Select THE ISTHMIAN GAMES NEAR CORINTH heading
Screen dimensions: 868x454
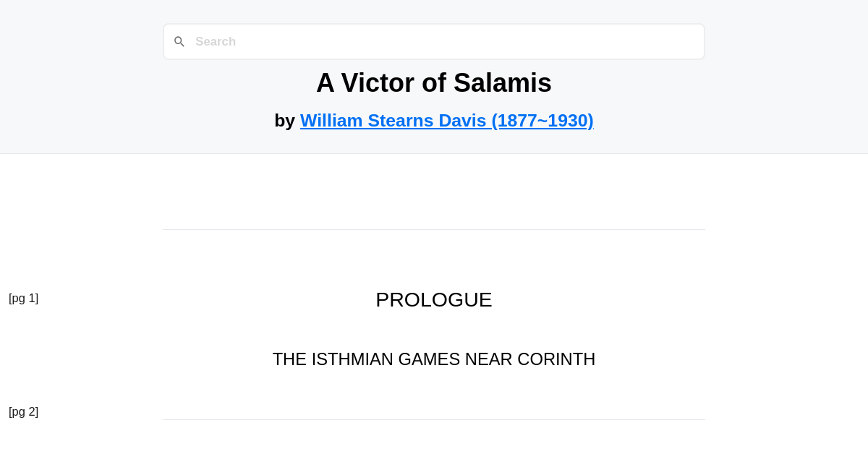click(x=433, y=359)
